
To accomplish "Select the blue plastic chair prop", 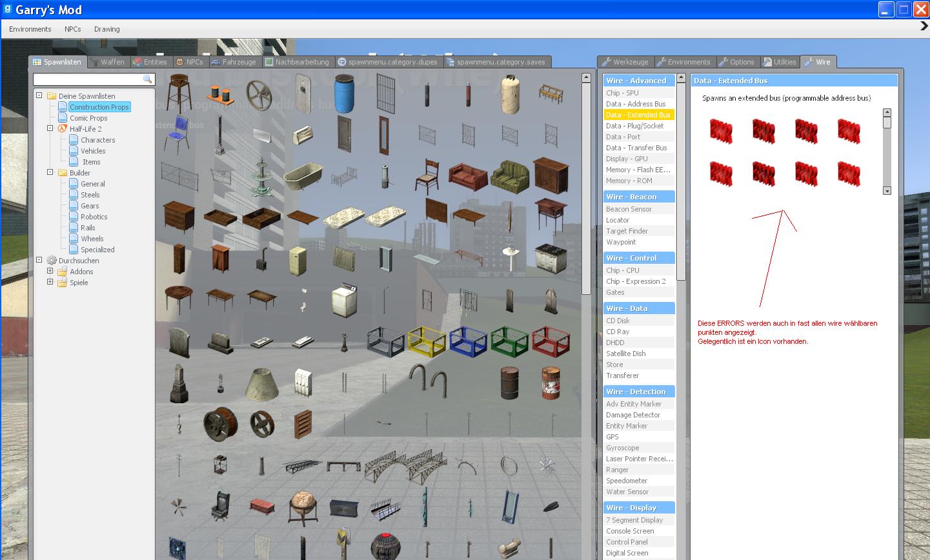I will [x=178, y=134].
